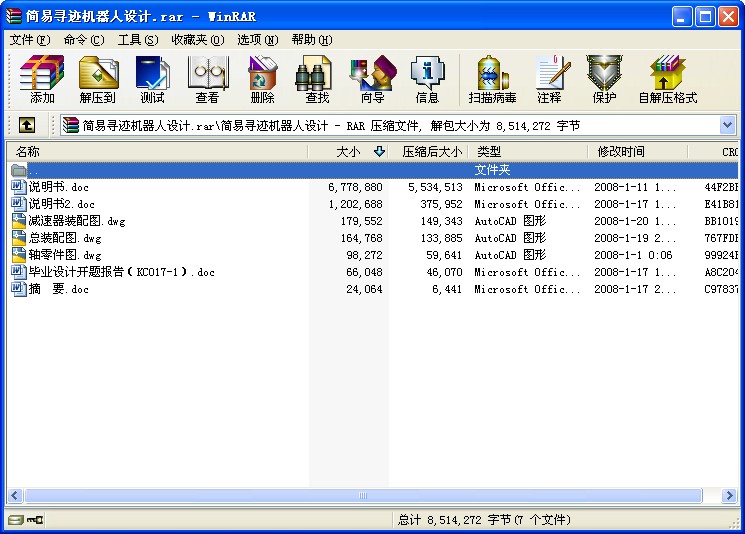Select the file 说明书.doc
This screenshot has height=534, width=745.
point(59,187)
